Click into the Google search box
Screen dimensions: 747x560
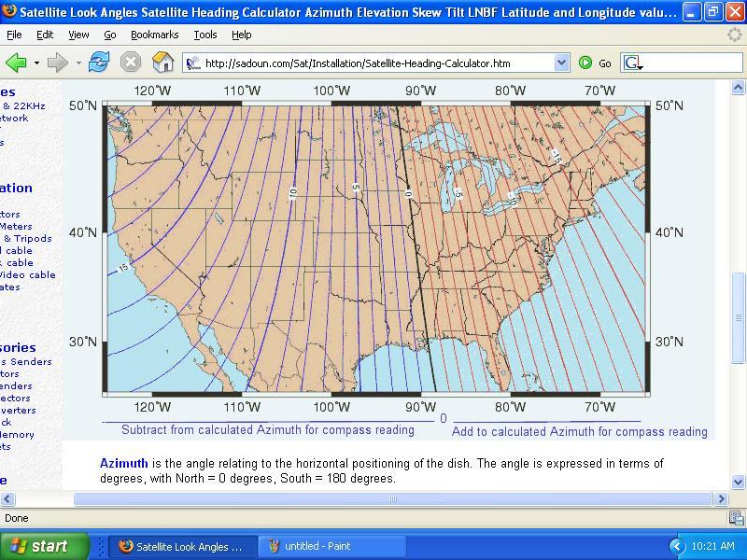click(x=693, y=63)
